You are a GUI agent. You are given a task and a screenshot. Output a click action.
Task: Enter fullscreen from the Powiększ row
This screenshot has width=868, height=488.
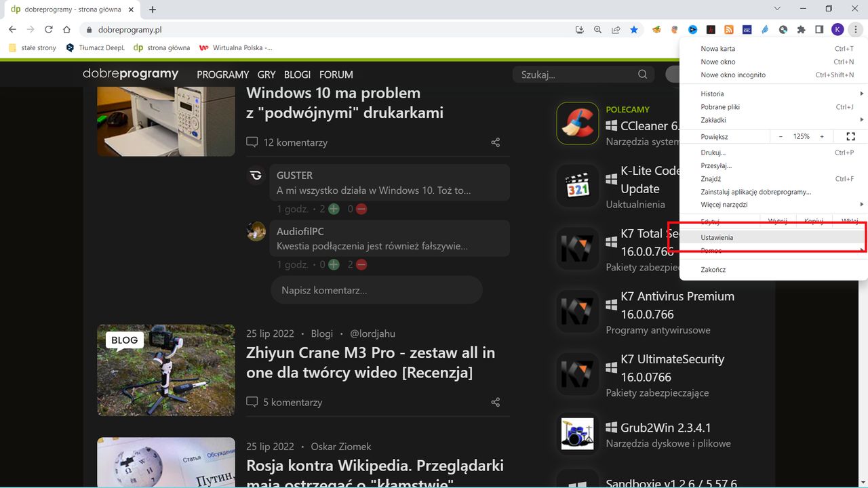[850, 136]
